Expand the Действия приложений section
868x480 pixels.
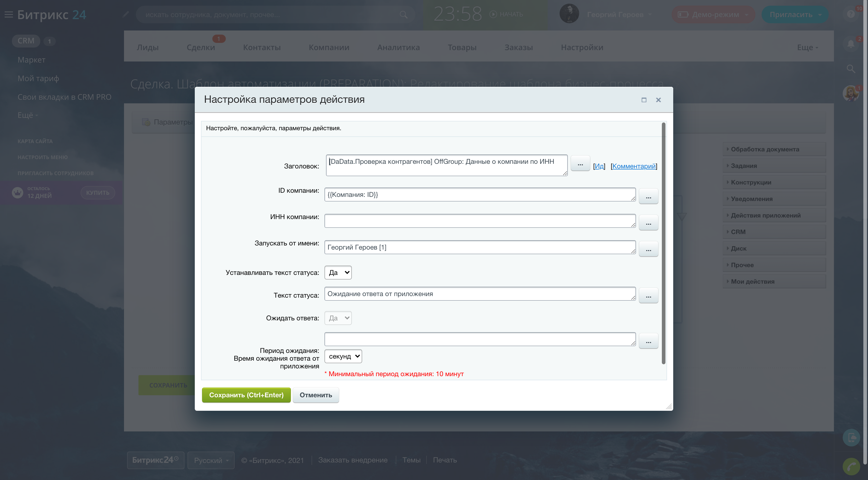pyautogui.click(x=765, y=215)
